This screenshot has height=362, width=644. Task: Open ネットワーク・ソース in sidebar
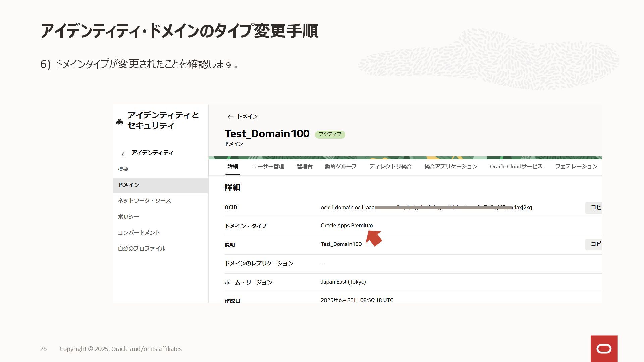144,201
